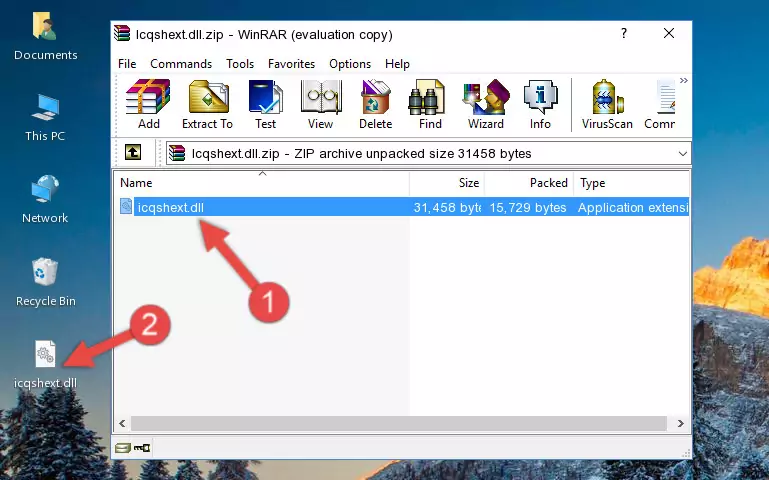
Task: Click the Application extension type cell
Action: tap(633, 207)
